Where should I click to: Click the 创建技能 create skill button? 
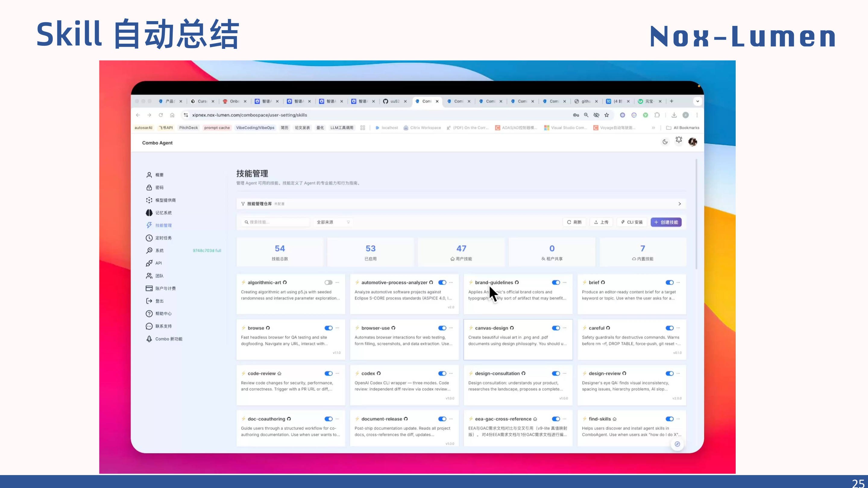[x=666, y=222]
